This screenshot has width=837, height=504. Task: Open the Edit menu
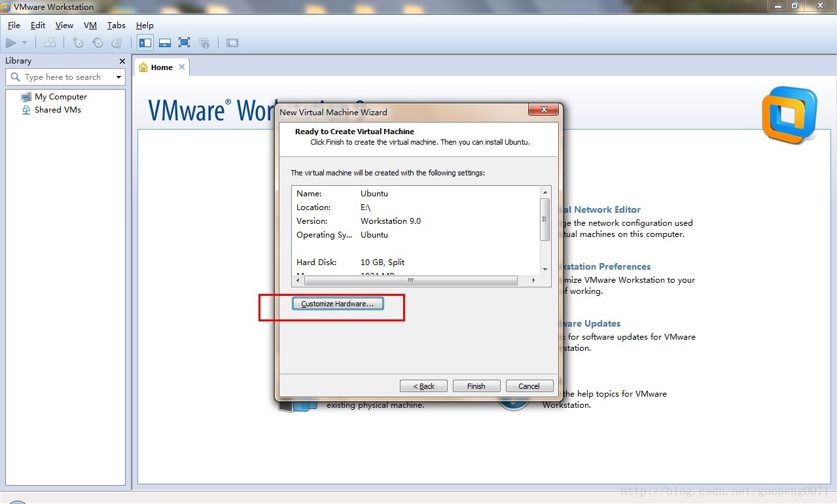pos(38,25)
